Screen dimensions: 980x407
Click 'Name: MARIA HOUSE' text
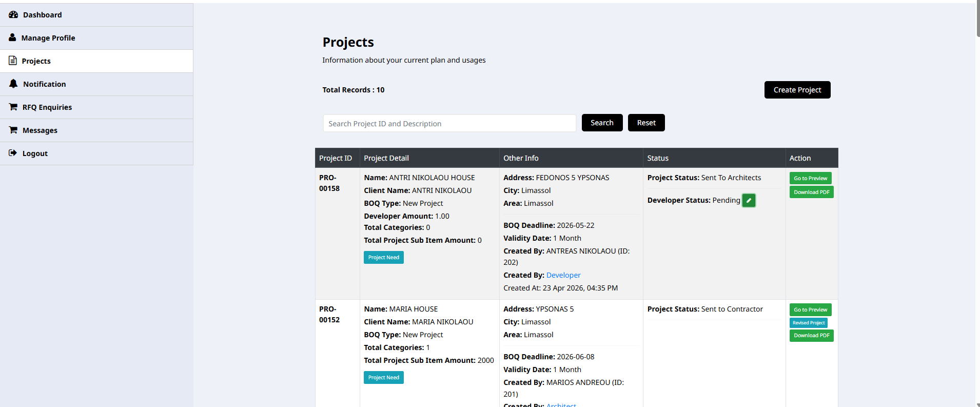point(401,309)
